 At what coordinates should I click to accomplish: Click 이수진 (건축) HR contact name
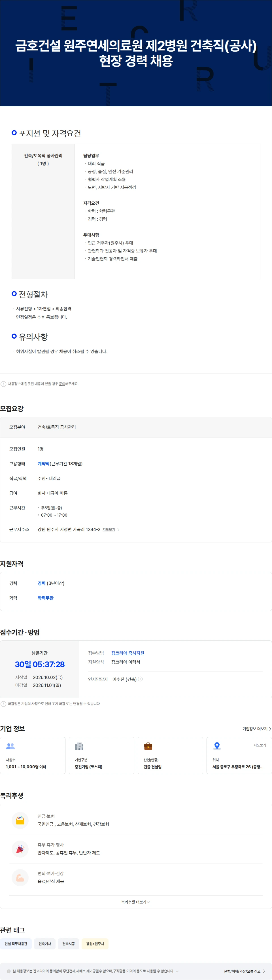pos(124,679)
